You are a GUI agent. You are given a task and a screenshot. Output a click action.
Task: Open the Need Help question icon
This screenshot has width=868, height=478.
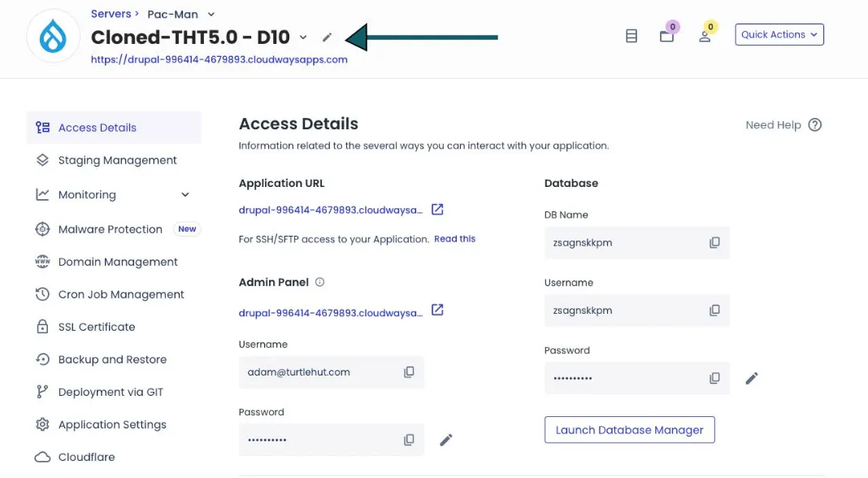tap(815, 125)
